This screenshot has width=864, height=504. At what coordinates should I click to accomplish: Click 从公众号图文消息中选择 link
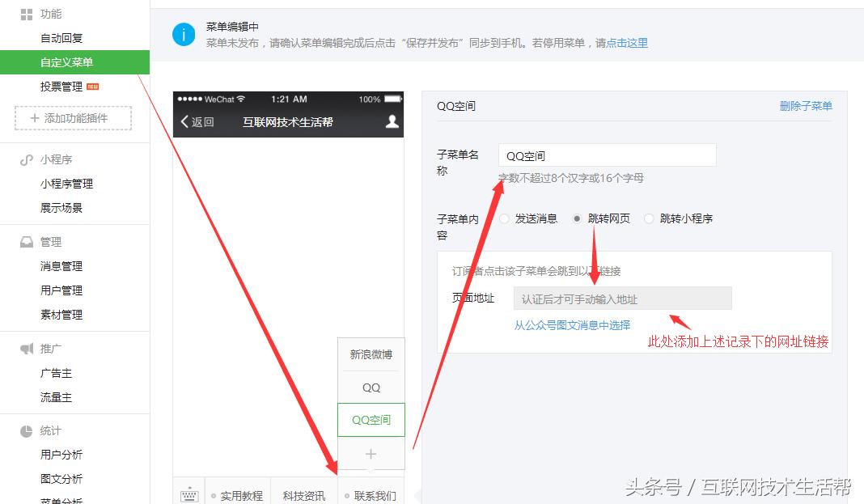(x=573, y=324)
